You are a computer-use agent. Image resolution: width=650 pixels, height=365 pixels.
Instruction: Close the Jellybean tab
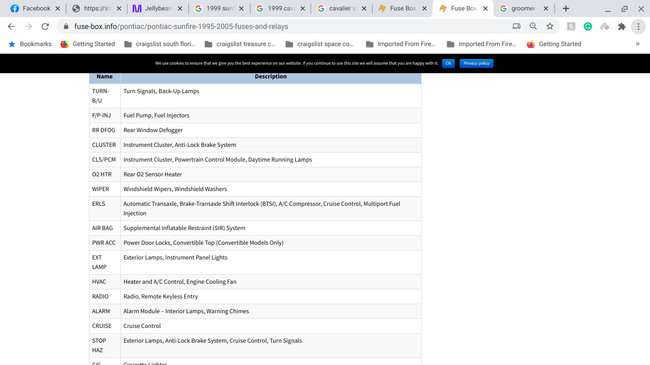click(180, 8)
